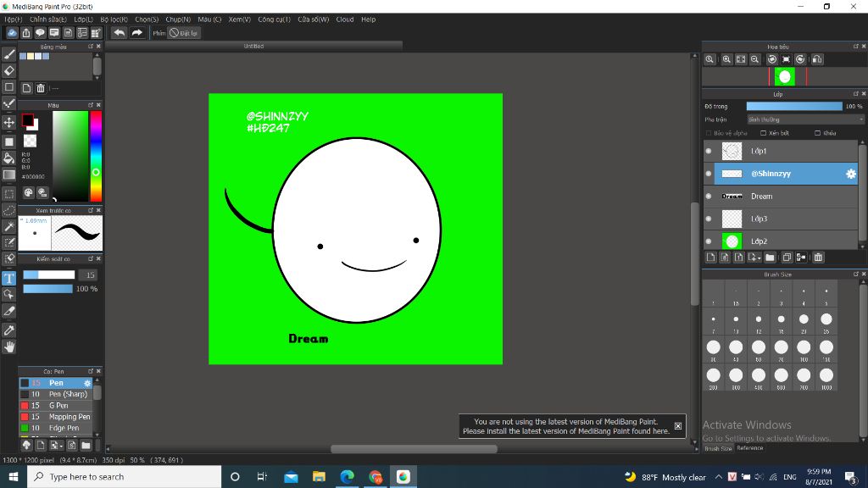Toggle visibility of layer Lớp1
Screen dimensions: 868x488
(709, 151)
